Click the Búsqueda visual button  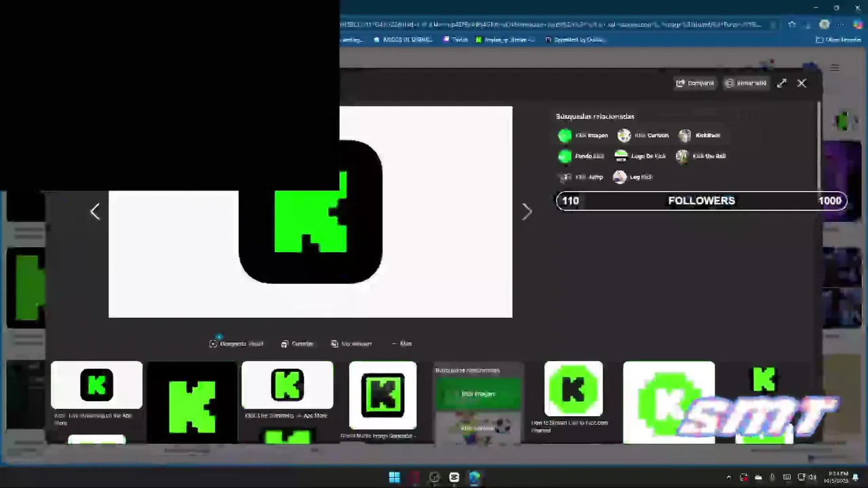[236, 344]
